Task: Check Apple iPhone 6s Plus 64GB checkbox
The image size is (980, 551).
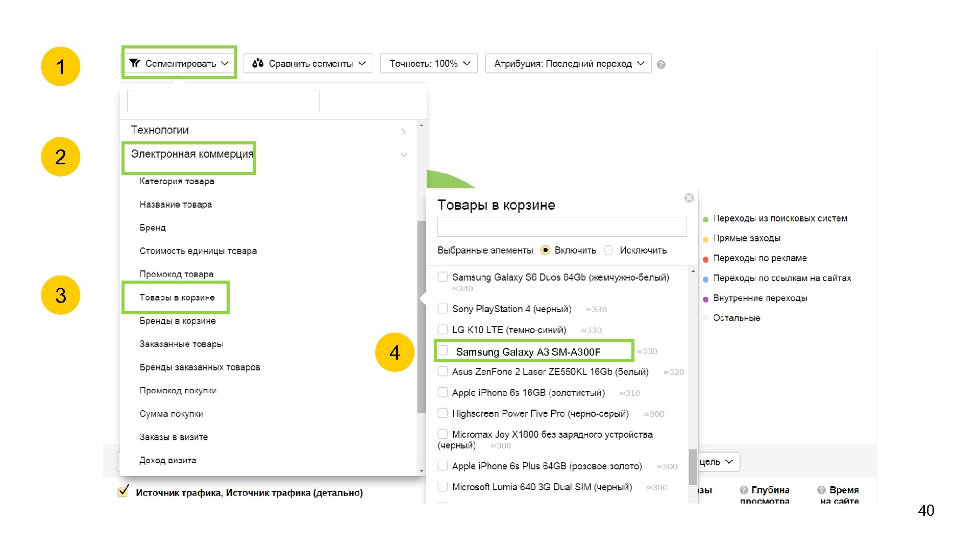Action: (x=443, y=466)
